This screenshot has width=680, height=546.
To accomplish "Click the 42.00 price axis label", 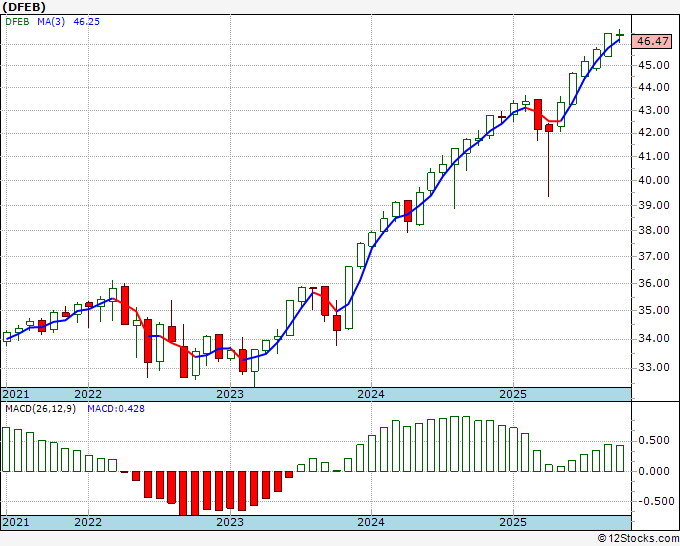I will tap(654, 132).
